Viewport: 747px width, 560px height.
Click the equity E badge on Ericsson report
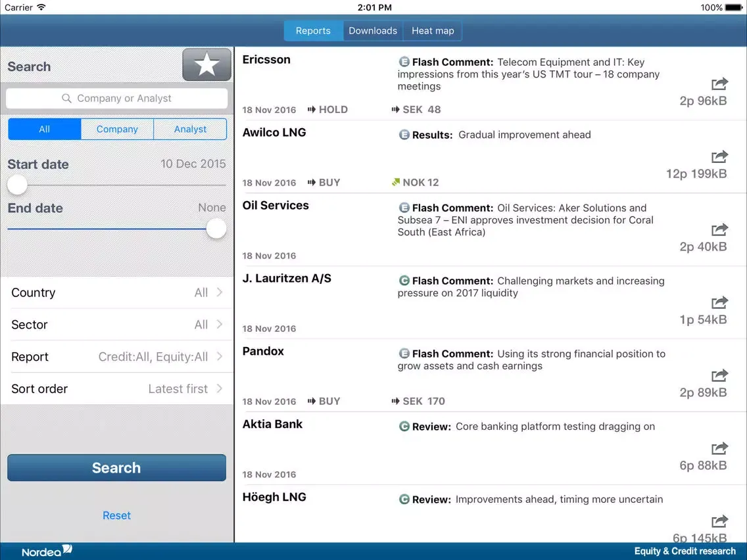pyautogui.click(x=404, y=61)
